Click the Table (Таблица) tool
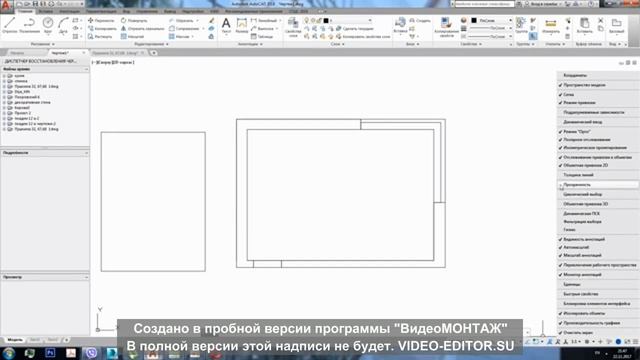The height and width of the screenshot is (360, 640). [x=262, y=36]
